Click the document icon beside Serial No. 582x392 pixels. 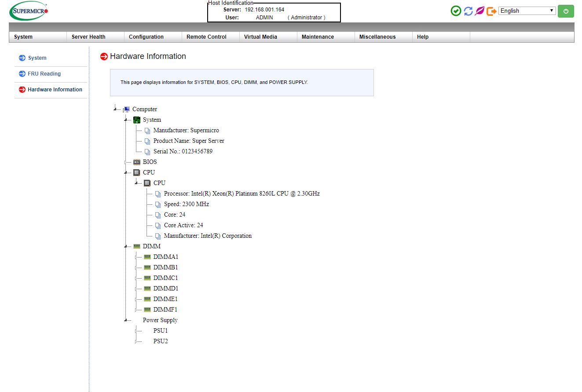coord(147,152)
